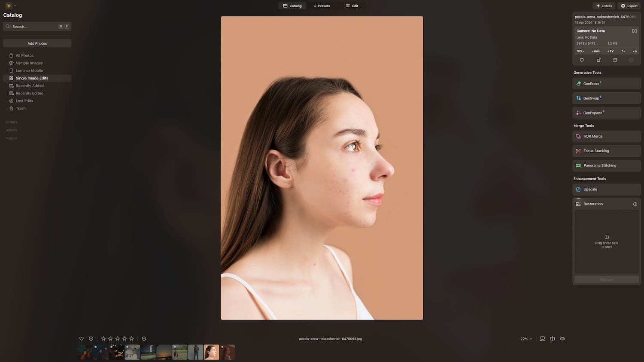Expand the Albums section
This screenshot has width=644, height=362.
[x=12, y=130]
